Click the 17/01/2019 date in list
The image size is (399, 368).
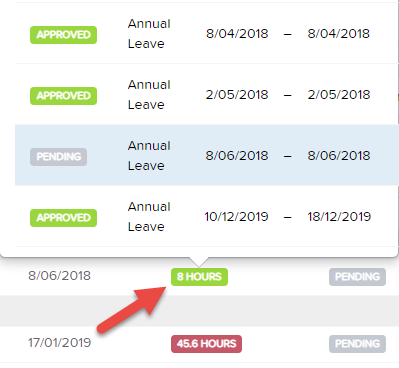click(59, 343)
